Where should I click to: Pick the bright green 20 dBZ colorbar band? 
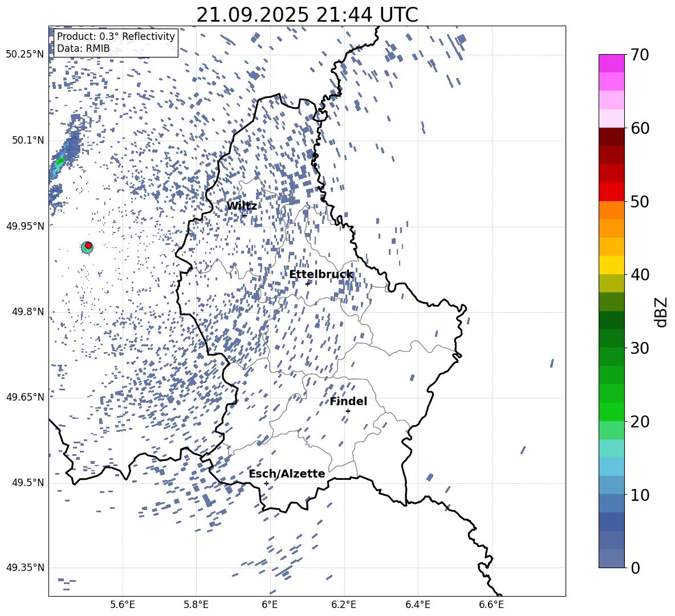[611, 411]
